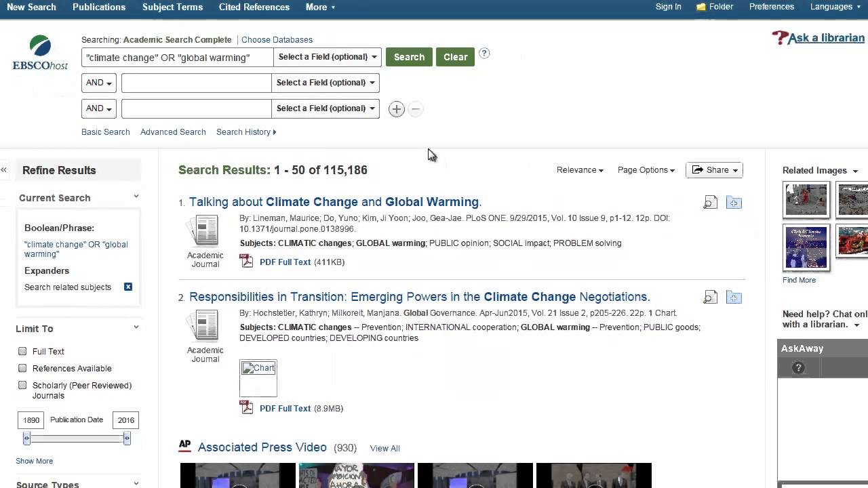Add result 1 to the folder
Image resolution: width=868 pixels, height=488 pixels.
click(734, 203)
